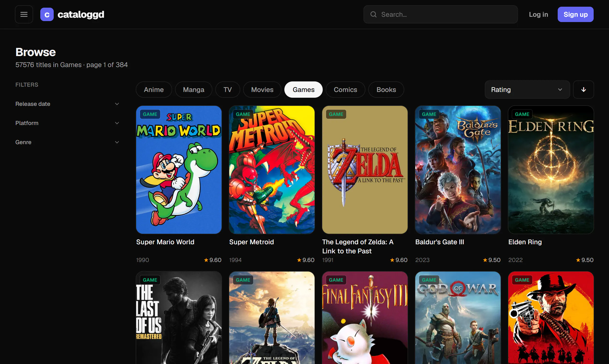The image size is (609, 364).
Task: Switch to the TV tab
Action: click(x=228, y=90)
